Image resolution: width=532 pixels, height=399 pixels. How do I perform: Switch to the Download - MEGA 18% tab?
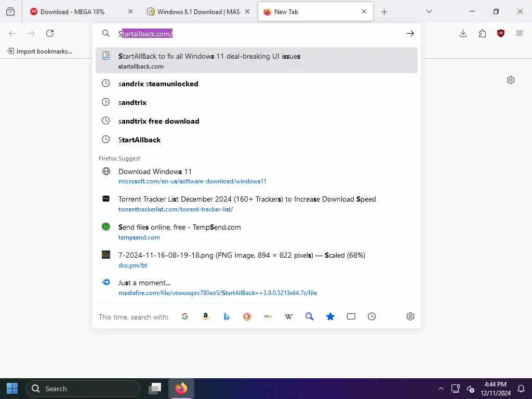point(81,11)
